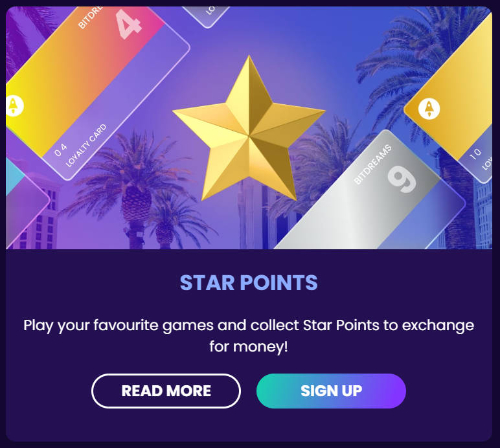Click the LOYALTY CARD text on purple card
Image resolution: width=500 pixels, height=448 pixels.
[x=86, y=145]
